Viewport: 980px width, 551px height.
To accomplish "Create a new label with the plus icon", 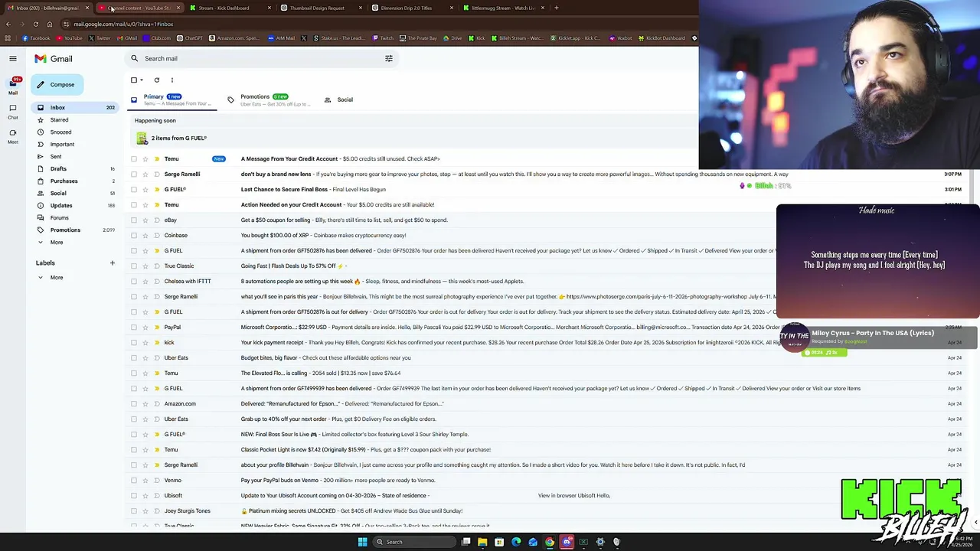I will click(x=112, y=263).
